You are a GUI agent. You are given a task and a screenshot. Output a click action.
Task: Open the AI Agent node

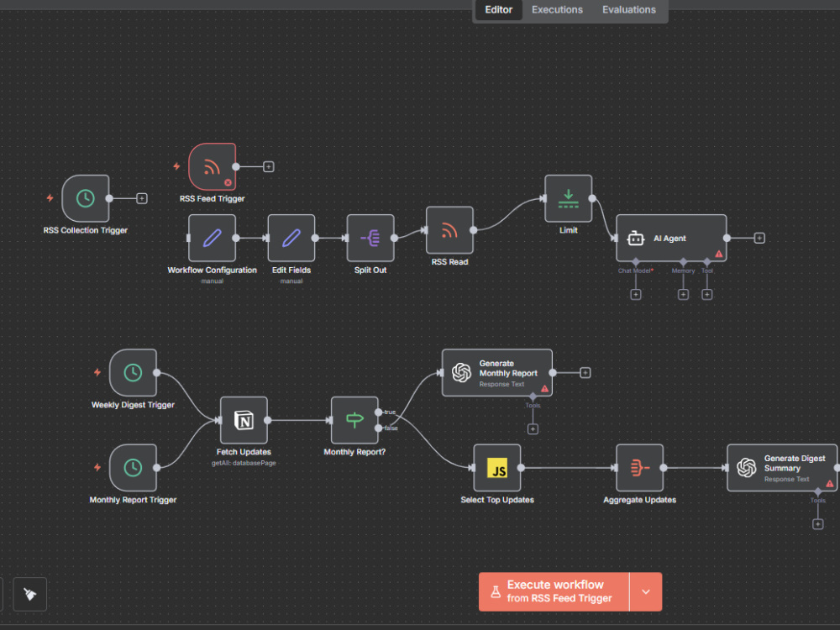(671, 238)
